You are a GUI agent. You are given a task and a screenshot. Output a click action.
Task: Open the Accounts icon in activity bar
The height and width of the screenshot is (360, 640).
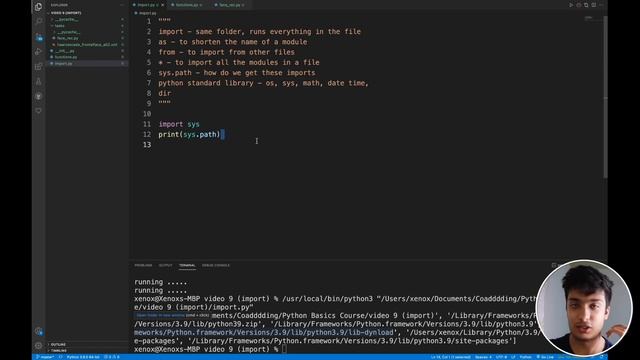(39, 331)
